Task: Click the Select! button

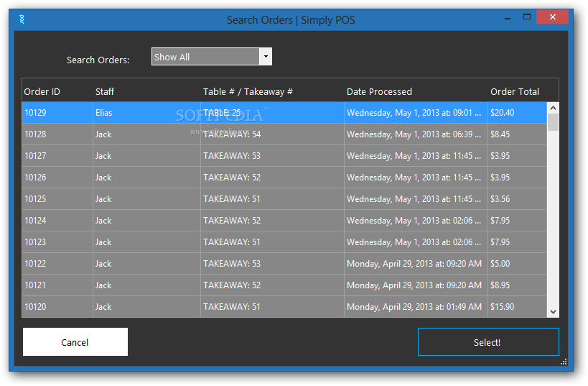Action: pyautogui.click(x=488, y=341)
